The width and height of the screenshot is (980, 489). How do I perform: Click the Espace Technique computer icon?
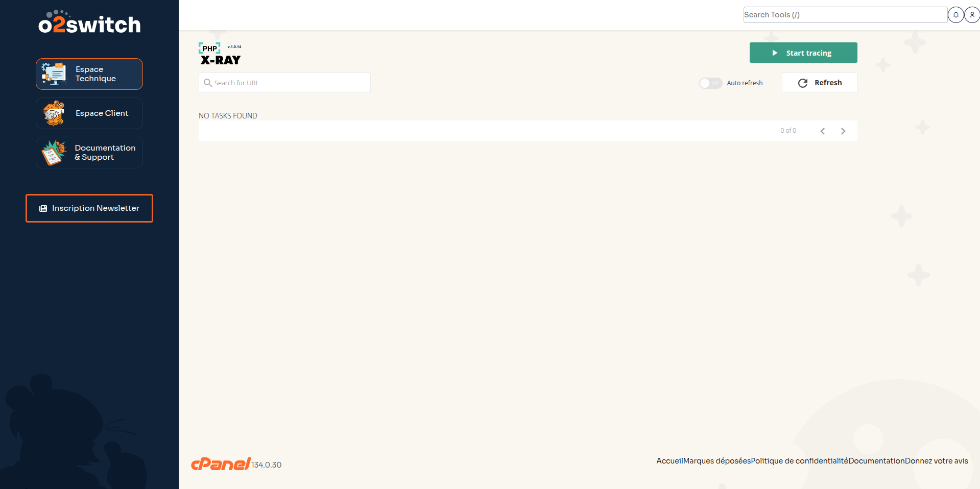54,74
